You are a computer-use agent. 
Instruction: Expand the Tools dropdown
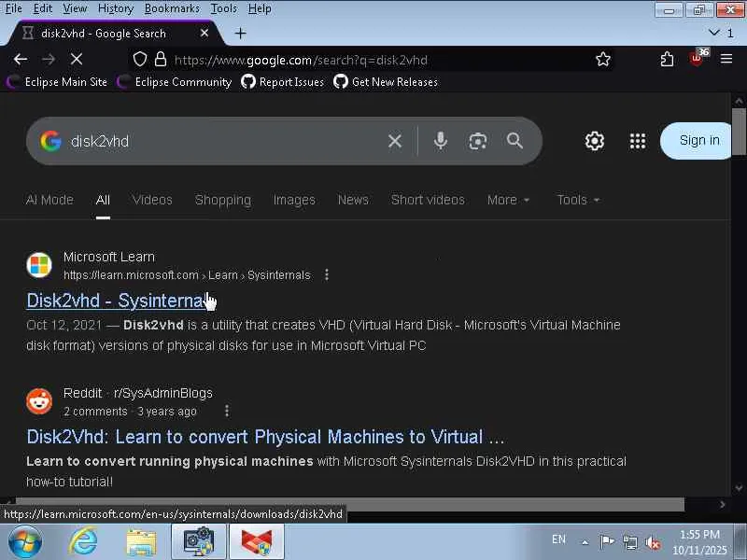pyautogui.click(x=578, y=200)
